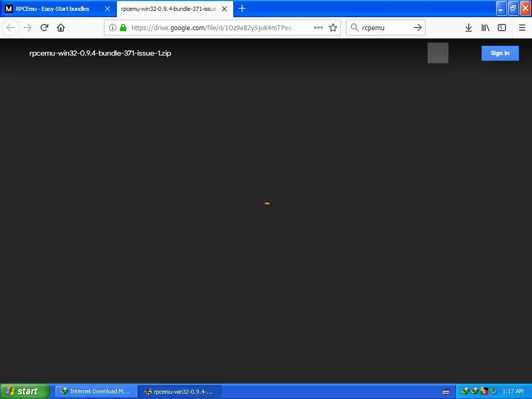Restore down the Firefox window
The width and height of the screenshot is (532, 399).
pos(513,8)
